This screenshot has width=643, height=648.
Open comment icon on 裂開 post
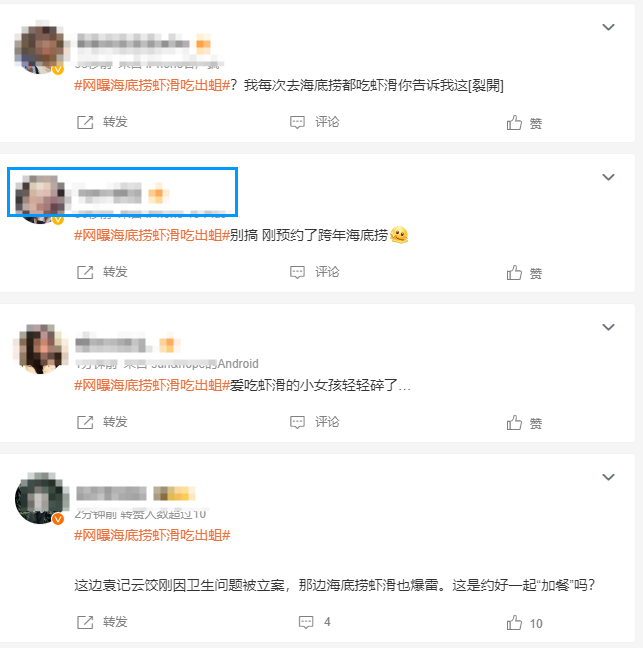pos(297,122)
